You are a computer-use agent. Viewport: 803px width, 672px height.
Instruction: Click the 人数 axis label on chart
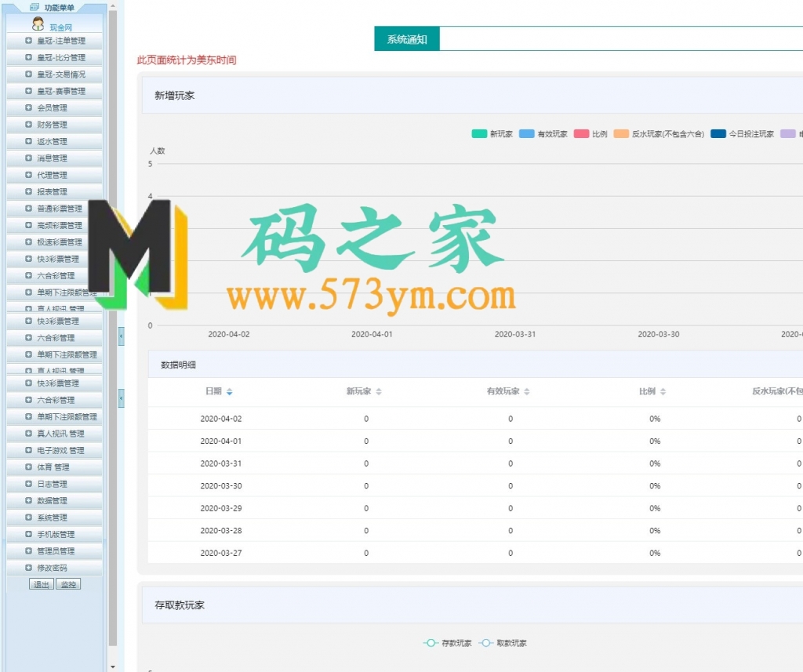(157, 151)
